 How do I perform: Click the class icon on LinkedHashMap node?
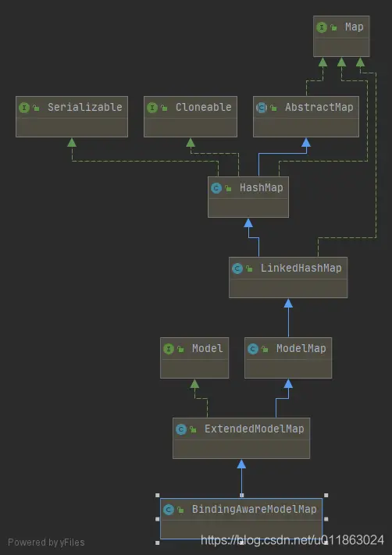237,269
